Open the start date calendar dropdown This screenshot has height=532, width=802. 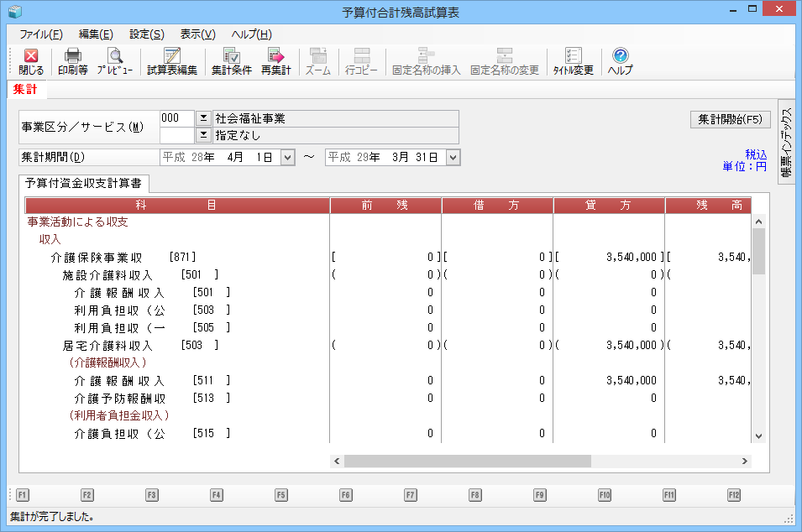coord(287,157)
